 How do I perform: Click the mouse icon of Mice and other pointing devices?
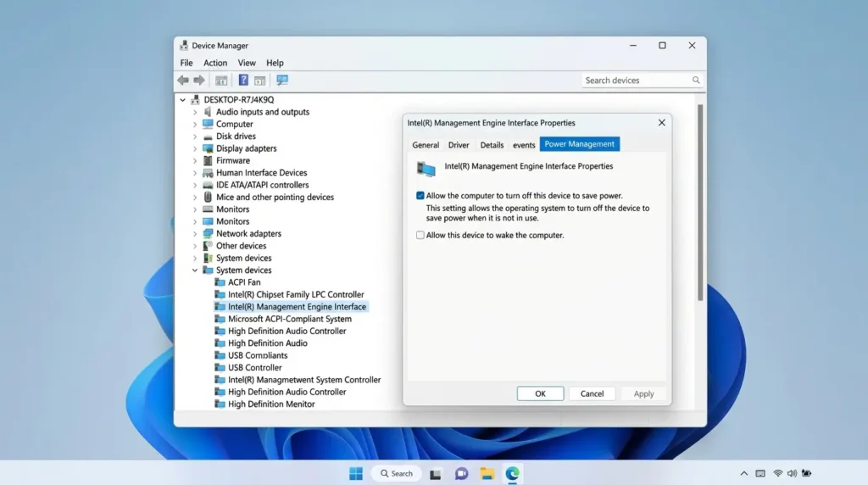pyautogui.click(x=208, y=197)
